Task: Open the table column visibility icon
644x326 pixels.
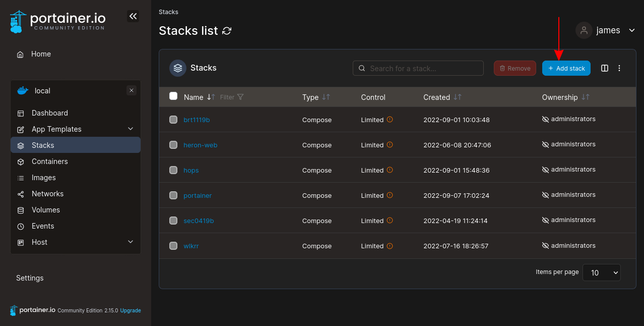Action: point(605,68)
